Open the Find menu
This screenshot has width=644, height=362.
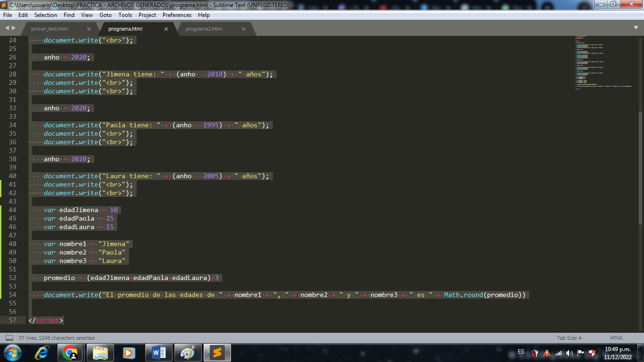point(69,15)
